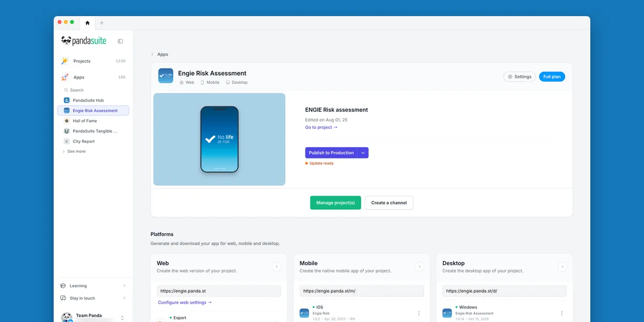
Task: Click the https://engie.panda.st/m/ URL field
Action: point(362,291)
